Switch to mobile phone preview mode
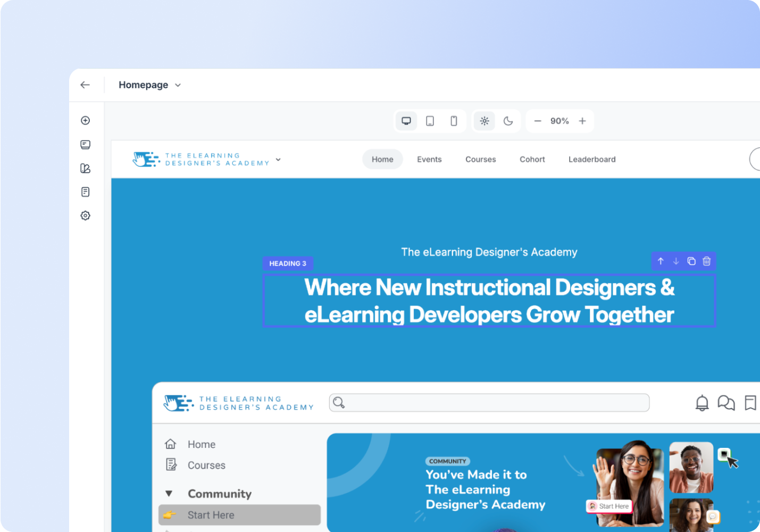Image resolution: width=760 pixels, height=532 pixels. pos(454,121)
